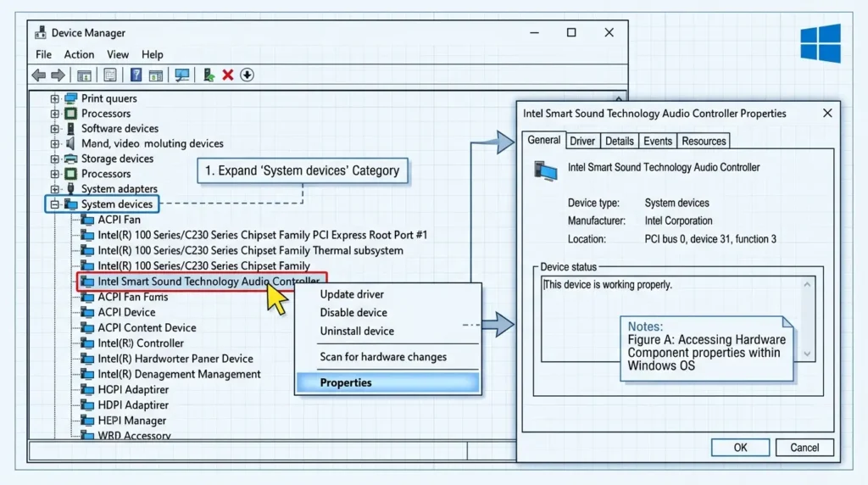The width and height of the screenshot is (868, 485).
Task: Select the Chipset Family Thermal subsystem device
Action: tap(250, 250)
